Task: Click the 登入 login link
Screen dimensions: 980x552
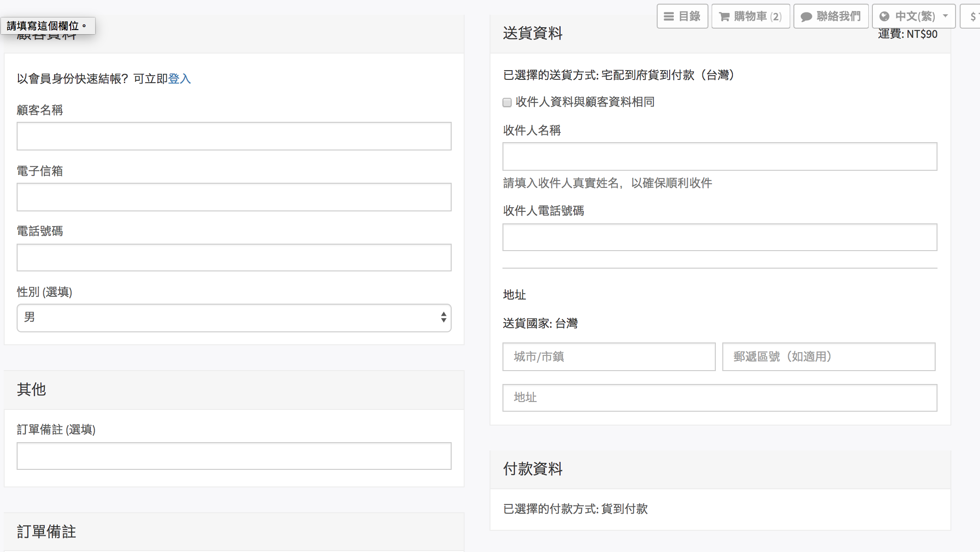Action: (x=179, y=78)
